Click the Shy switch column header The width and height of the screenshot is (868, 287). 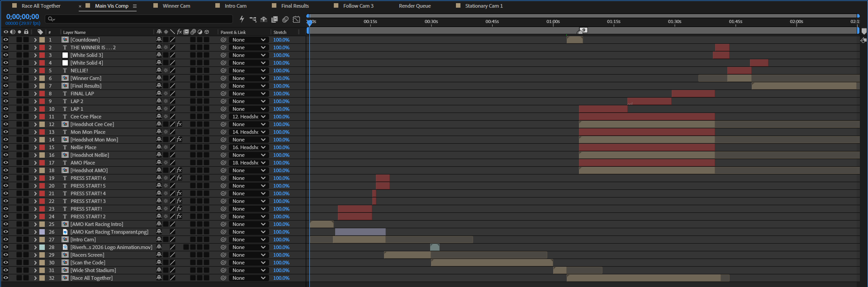tap(159, 32)
